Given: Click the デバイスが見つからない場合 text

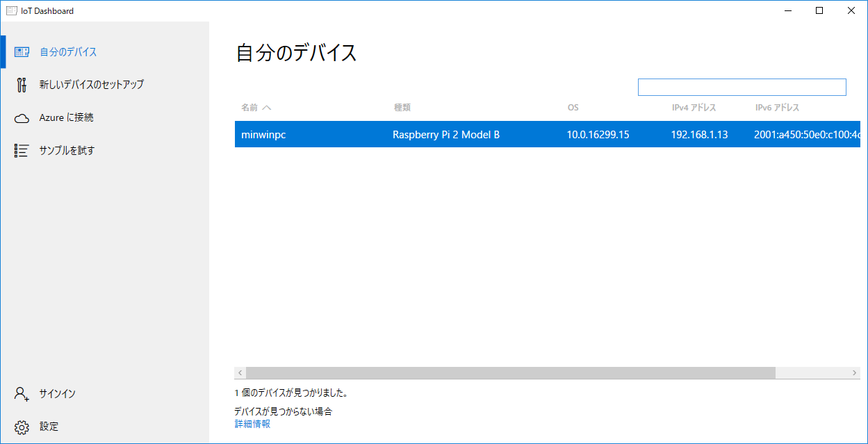Looking at the screenshot, I should (284, 411).
